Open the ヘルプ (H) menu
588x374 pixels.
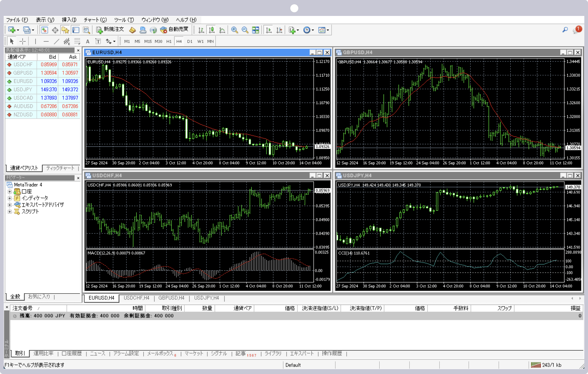[186, 20]
